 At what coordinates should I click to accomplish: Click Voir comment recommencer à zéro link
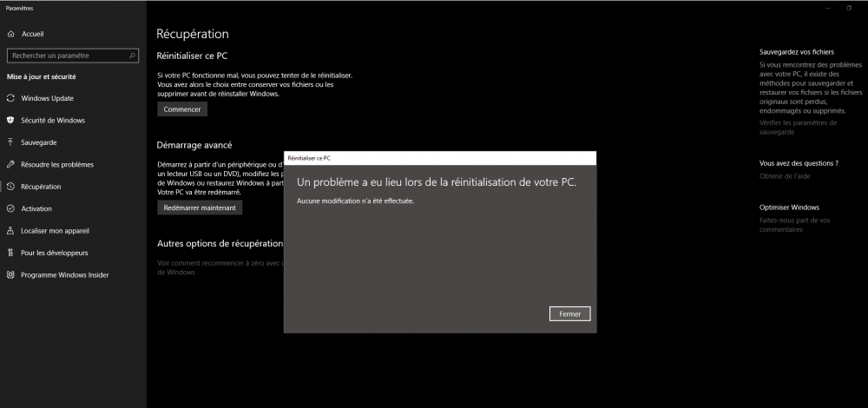220,267
